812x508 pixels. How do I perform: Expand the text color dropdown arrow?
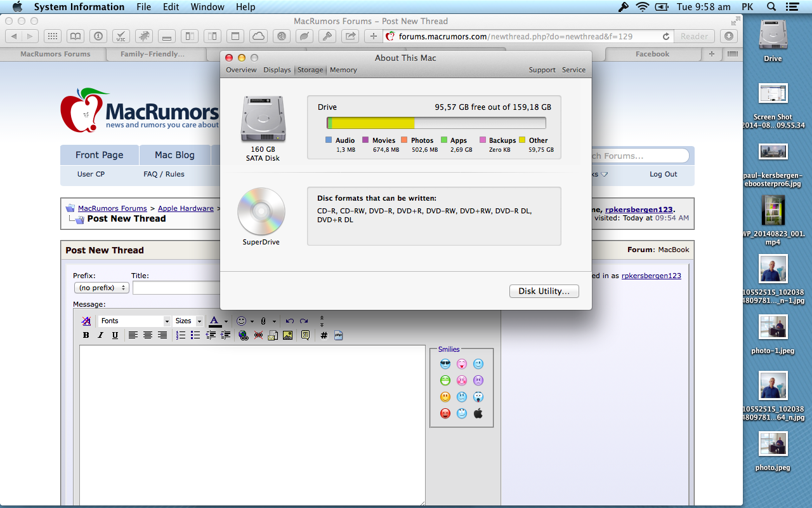click(226, 321)
